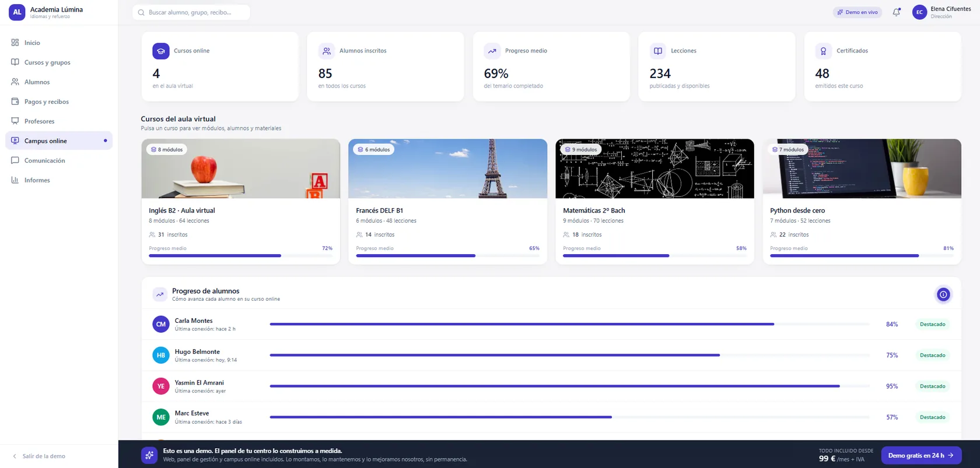The height and width of the screenshot is (468, 980).
Task: Click the 31 inscritos people icon
Action: pos(152,235)
